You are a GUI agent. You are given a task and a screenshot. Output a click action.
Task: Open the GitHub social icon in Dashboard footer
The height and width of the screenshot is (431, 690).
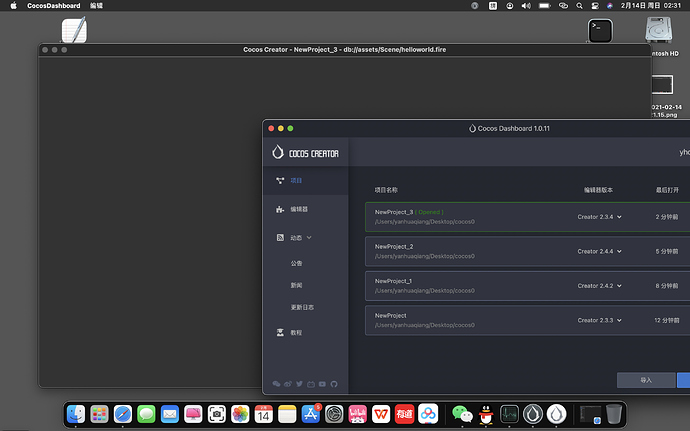[334, 384]
